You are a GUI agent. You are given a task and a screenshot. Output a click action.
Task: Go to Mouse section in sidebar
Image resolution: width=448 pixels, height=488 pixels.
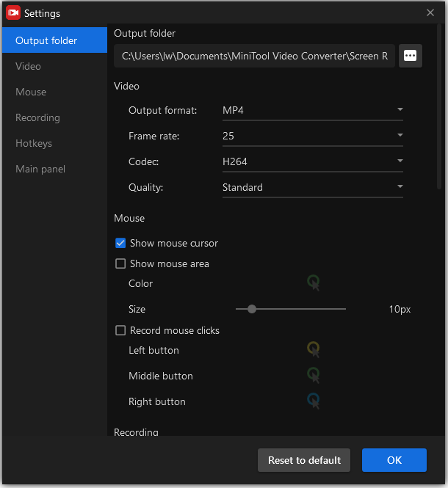(55, 92)
